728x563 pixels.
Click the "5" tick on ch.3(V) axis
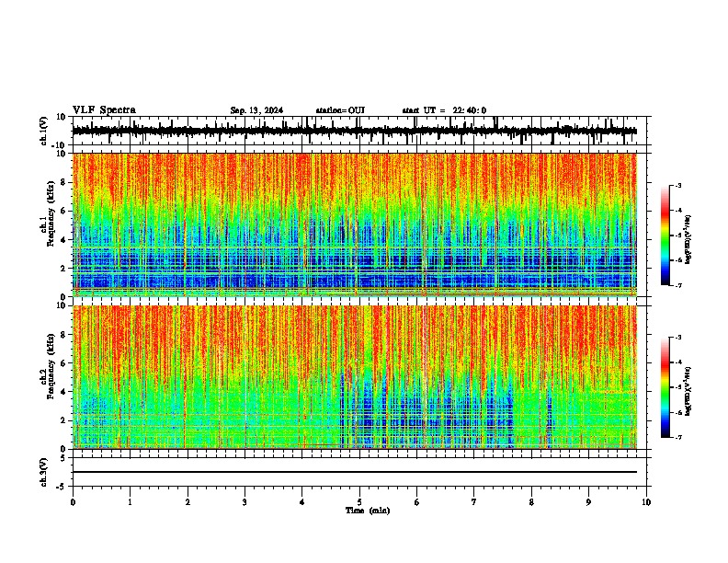(x=64, y=458)
